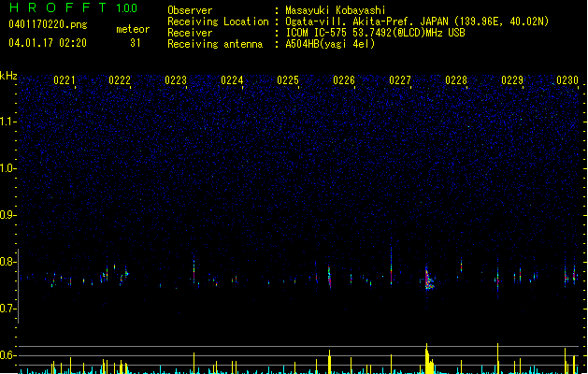Image resolution: width=588 pixels, height=374 pixels.
Task: Select the 0226 time marker
Action: click(x=344, y=80)
